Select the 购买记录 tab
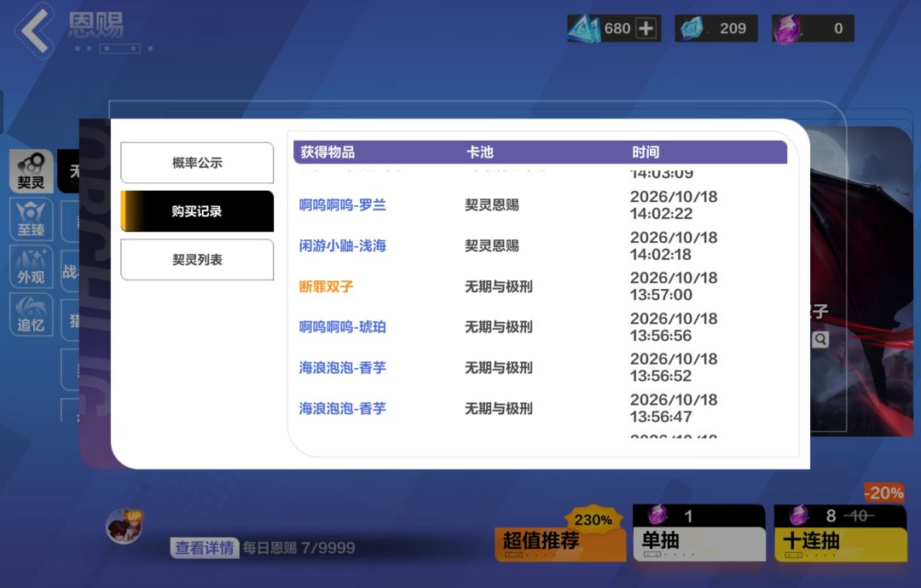 197,211
